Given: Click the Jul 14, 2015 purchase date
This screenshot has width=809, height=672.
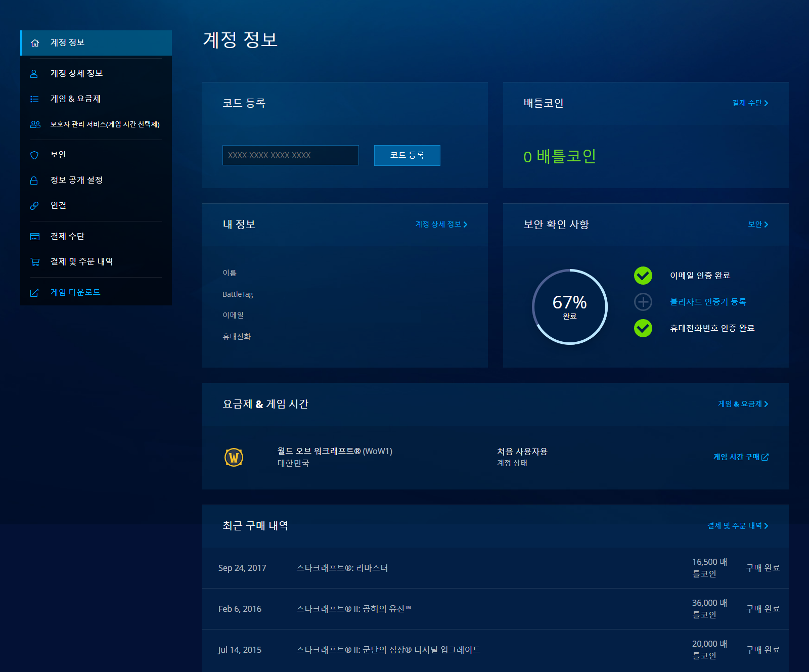Looking at the screenshot, I should point(240,650).
